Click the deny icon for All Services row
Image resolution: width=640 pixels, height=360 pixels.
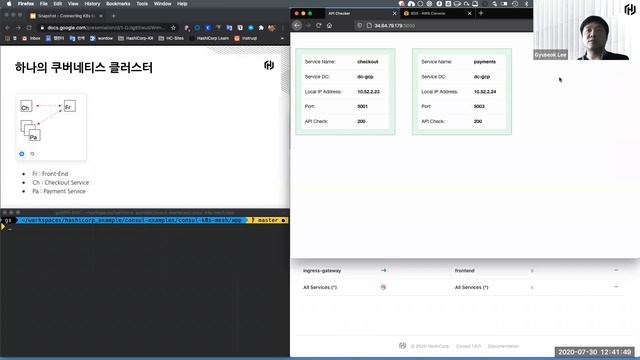383,287
